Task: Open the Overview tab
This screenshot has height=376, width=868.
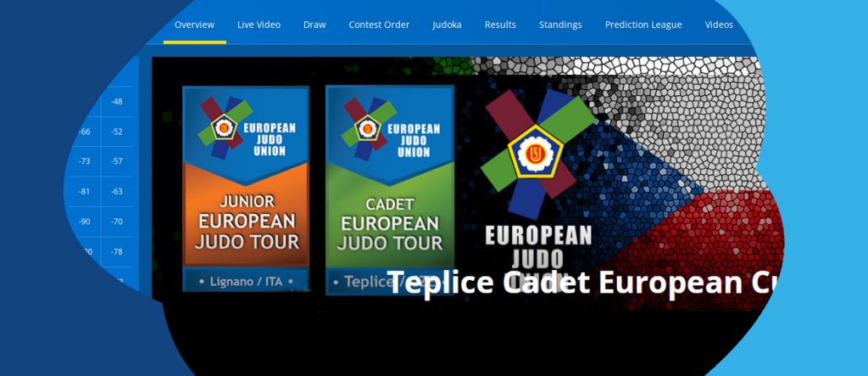Action: (194, 25)
